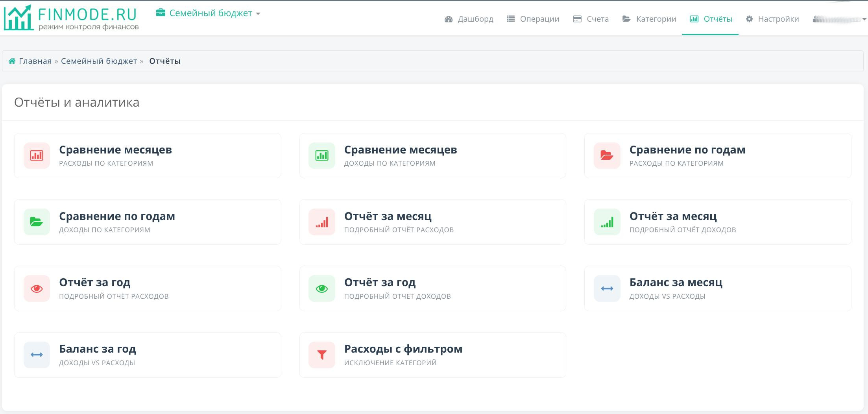
Task: Open the Дашборд navigation tab
Action: pos(469,19)
